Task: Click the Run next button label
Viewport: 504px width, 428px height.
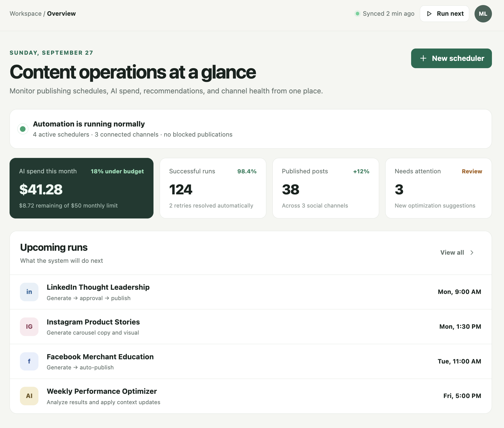Action: tap(450, 14)
